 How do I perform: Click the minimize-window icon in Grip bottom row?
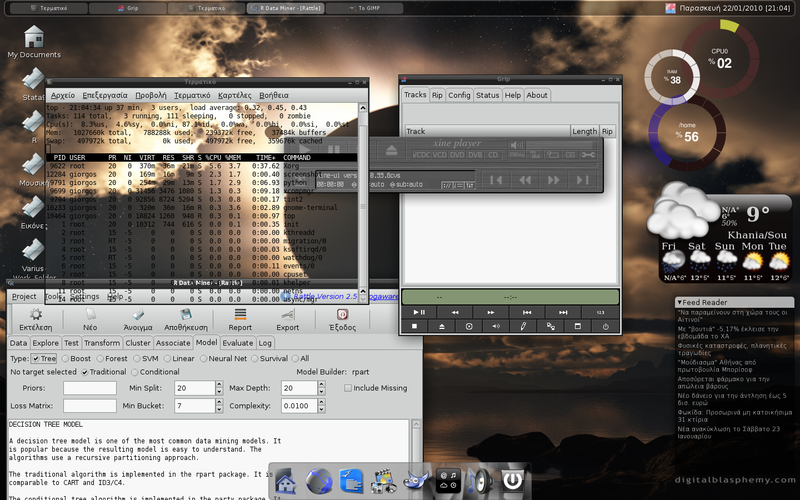click(578, 327)
